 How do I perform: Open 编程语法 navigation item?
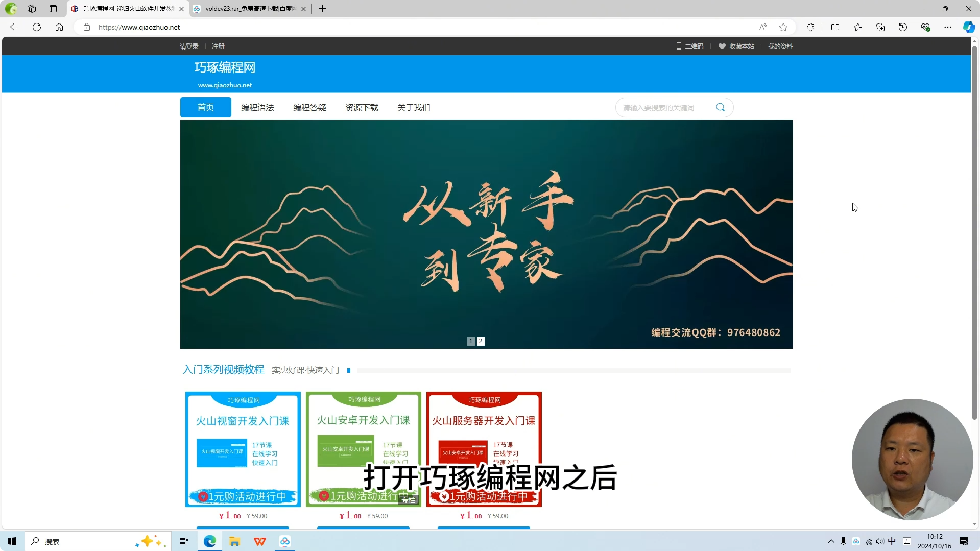[257, 107]
